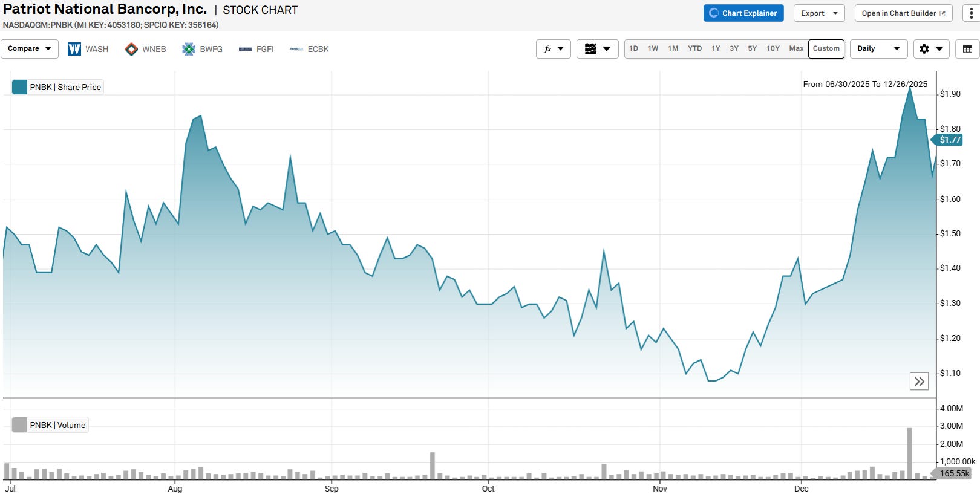
Task: Click the FGFI logo icon
Action: click(x=246, y=49)
